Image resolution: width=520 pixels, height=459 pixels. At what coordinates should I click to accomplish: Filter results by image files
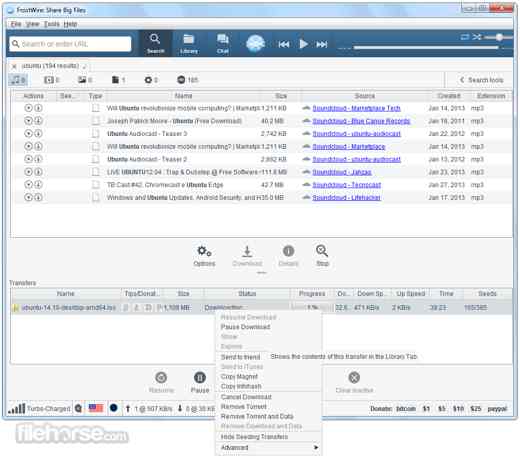[85, 80]
